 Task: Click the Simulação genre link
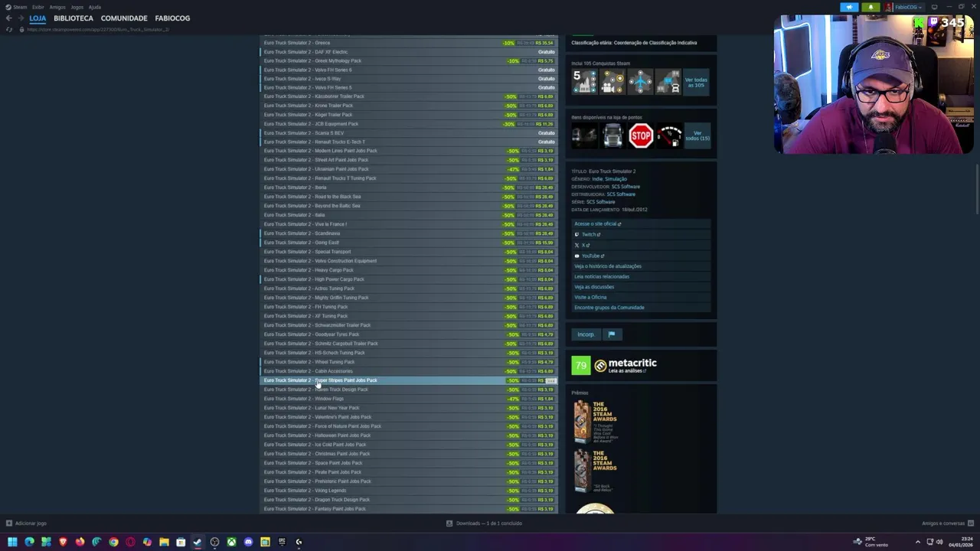[x=616, y=179]
